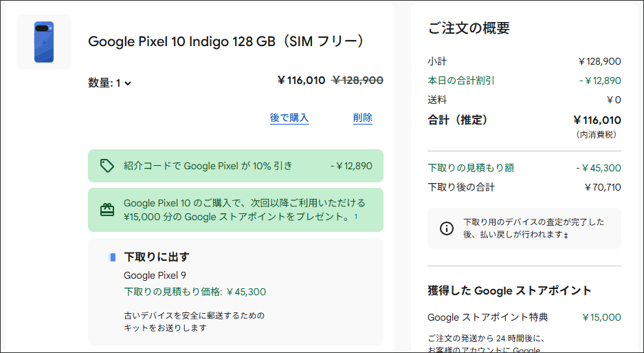This screenshot has width=644, height=353.
Task: Open the 数量 quantity dropdown
Action: click(110, 83)
